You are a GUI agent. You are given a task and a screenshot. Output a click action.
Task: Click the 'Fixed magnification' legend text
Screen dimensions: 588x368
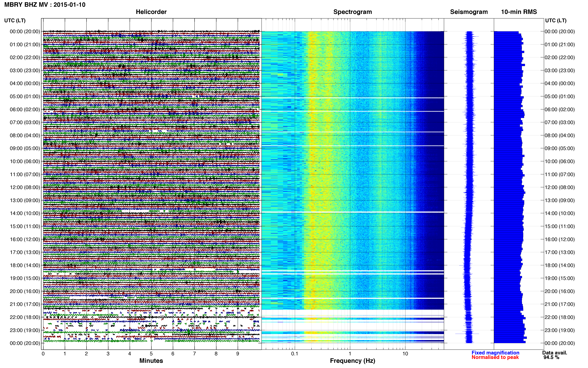495,353
